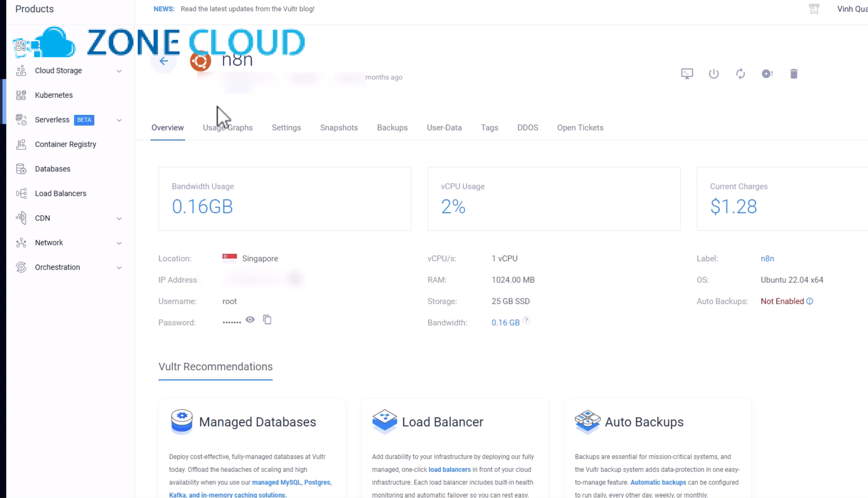
Task: Click the Container Registry sidebar icon
Action: click(21, 144)
